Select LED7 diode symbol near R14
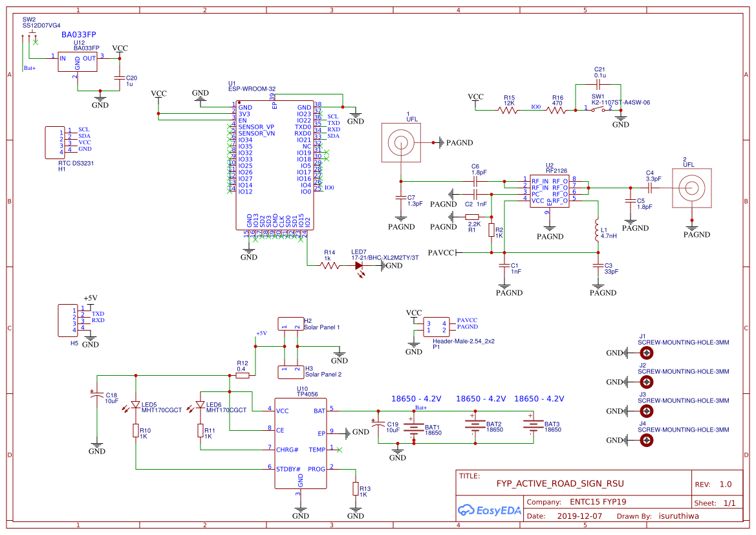The width and height of the screenshot is (756, 535). coord(358,265)
